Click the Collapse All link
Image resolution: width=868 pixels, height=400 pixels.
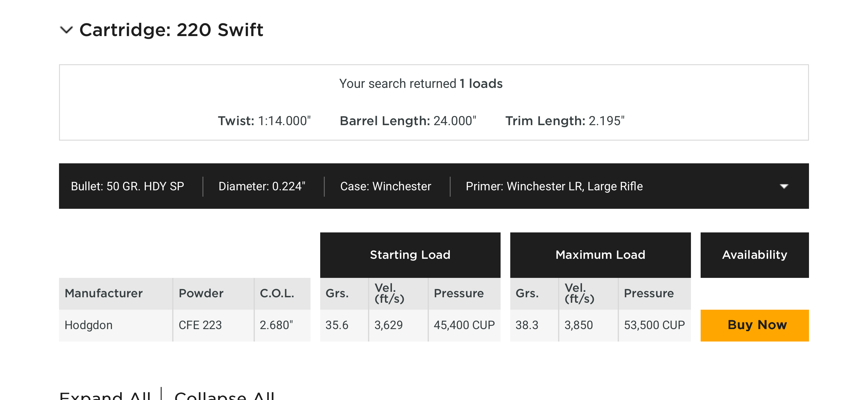[x=224, y=395]
